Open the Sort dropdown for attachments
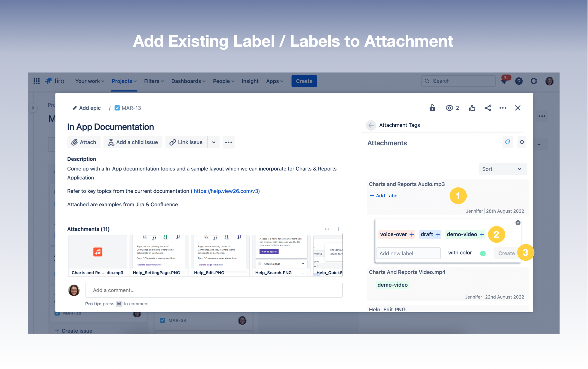This screenshot has height=369, width=588. 502,169
